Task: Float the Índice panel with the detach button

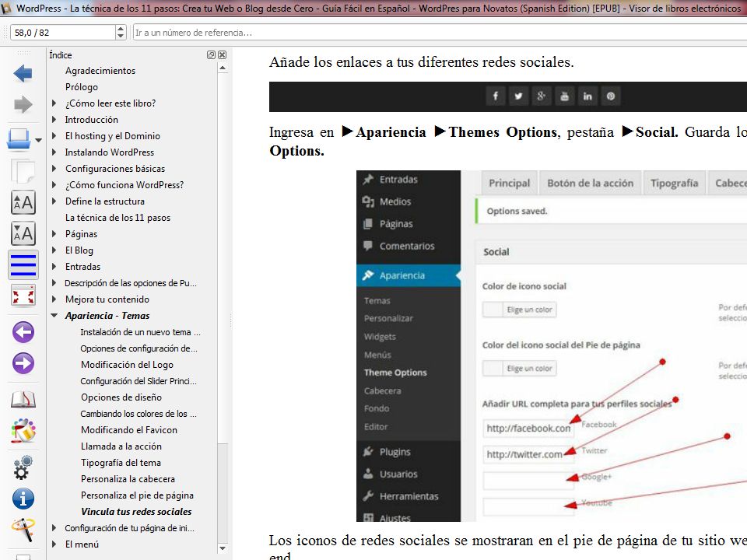Action: pos(211,54)
